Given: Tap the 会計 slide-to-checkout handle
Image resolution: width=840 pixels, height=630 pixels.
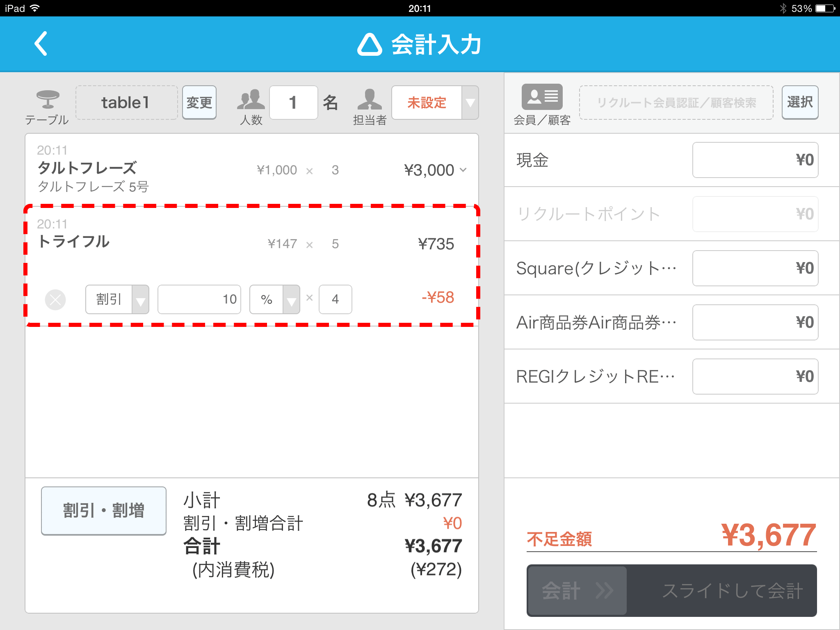Looking at the screenshot, I should (577, 591).
